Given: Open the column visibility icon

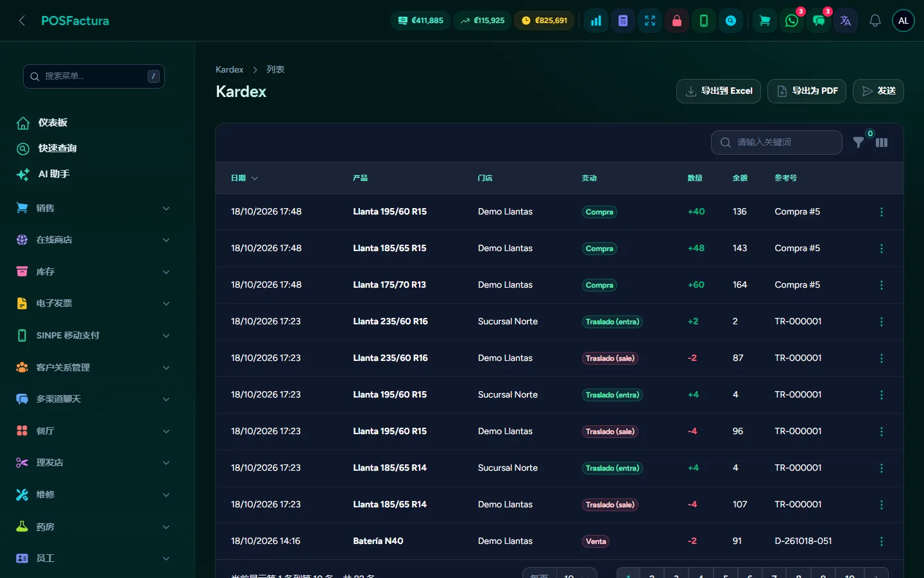Looking at the screenshot, I should 882,143.
